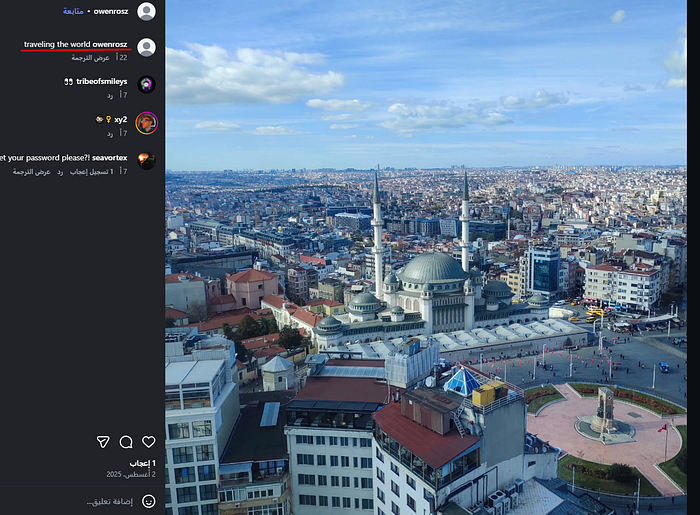View likes on seavortex comment
Image resolution: width=700 pixels, height=515 pixels.
point(92,172)
